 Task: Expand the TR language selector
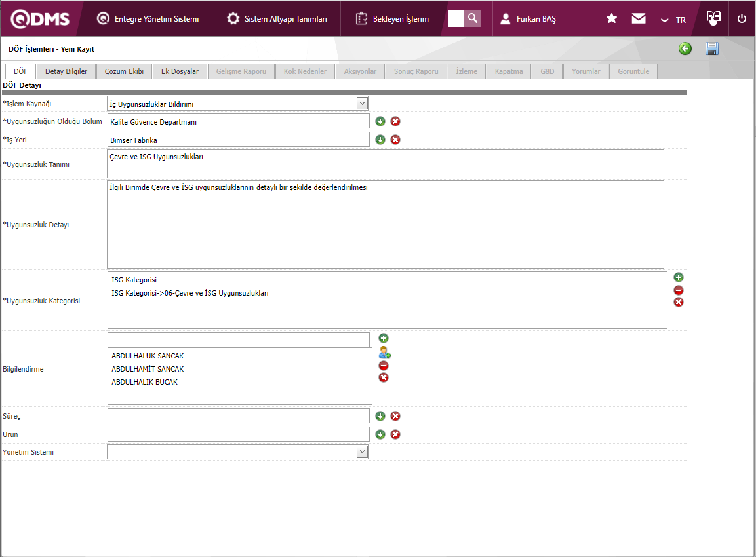673,20
